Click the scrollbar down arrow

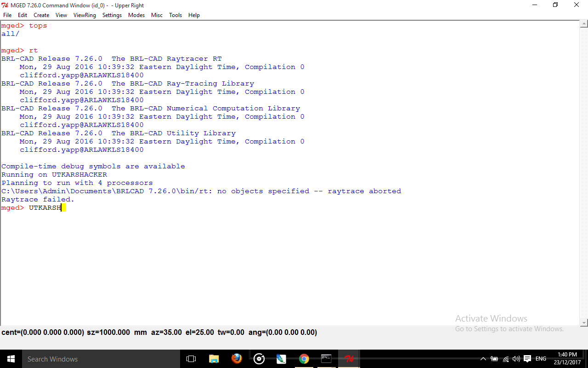click(584, 322)
